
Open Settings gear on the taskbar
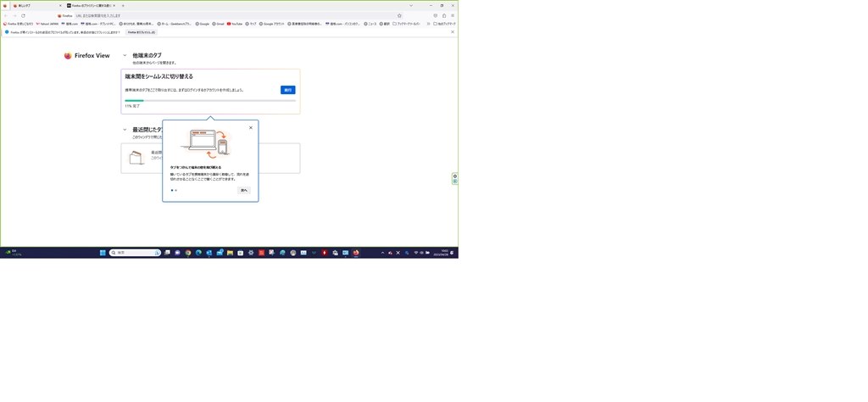tap(251, 253)
